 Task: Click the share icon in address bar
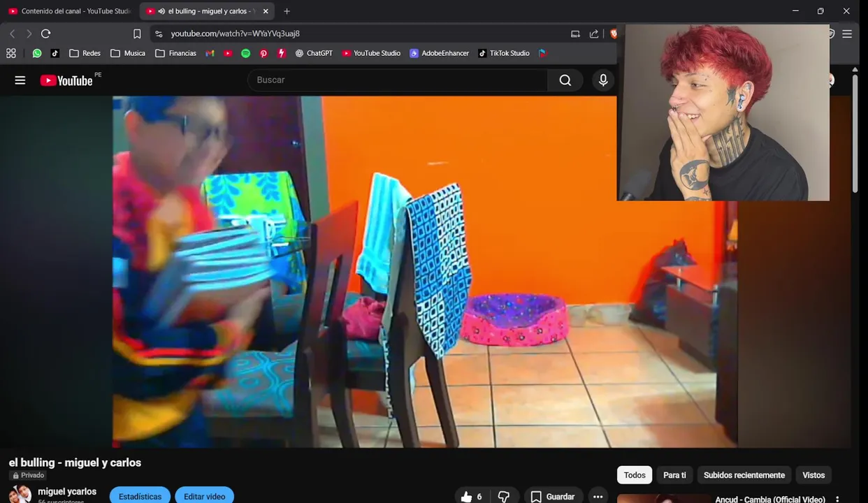[x=594, y=34]
